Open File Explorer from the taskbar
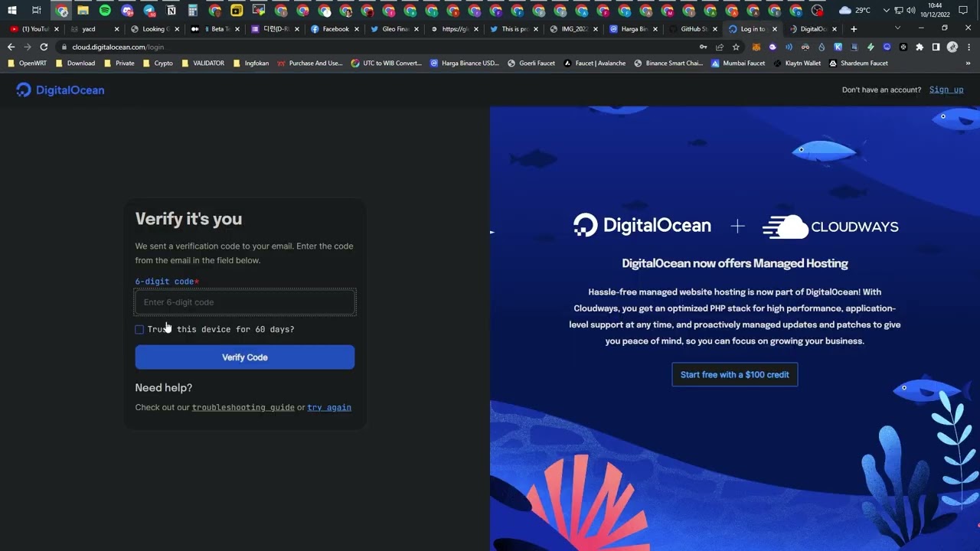Viewport: 980px width, 551px height. click(83, 11)
